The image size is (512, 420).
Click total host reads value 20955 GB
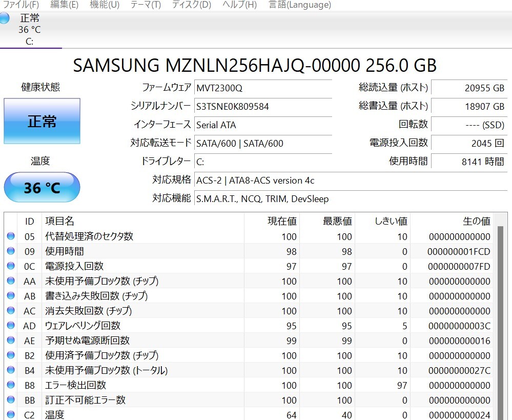click(x=469, y=88)
